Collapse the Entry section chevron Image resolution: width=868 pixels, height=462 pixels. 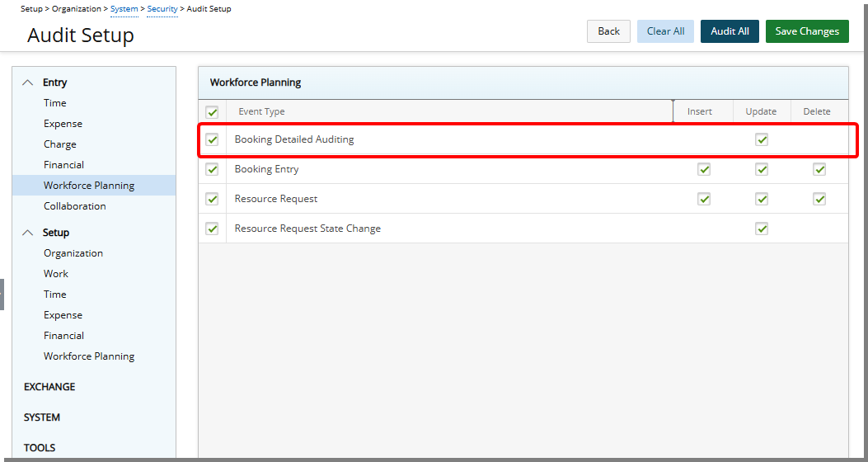click(x=27, y=82)
